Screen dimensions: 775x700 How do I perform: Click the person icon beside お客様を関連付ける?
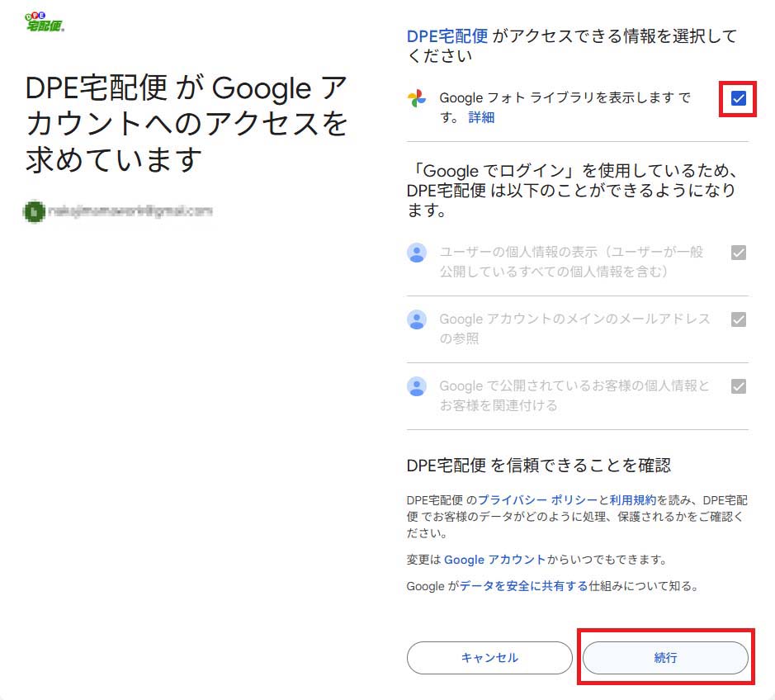click(417, 386)
